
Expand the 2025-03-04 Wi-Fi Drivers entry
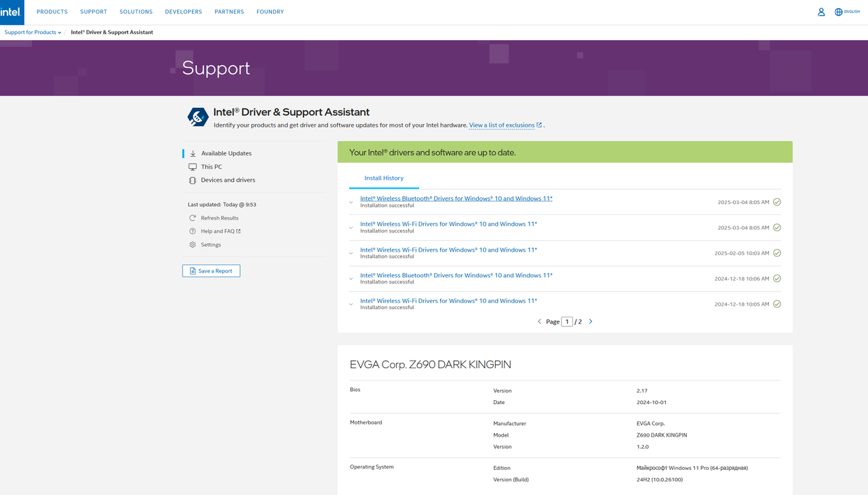tap(351, 228)
